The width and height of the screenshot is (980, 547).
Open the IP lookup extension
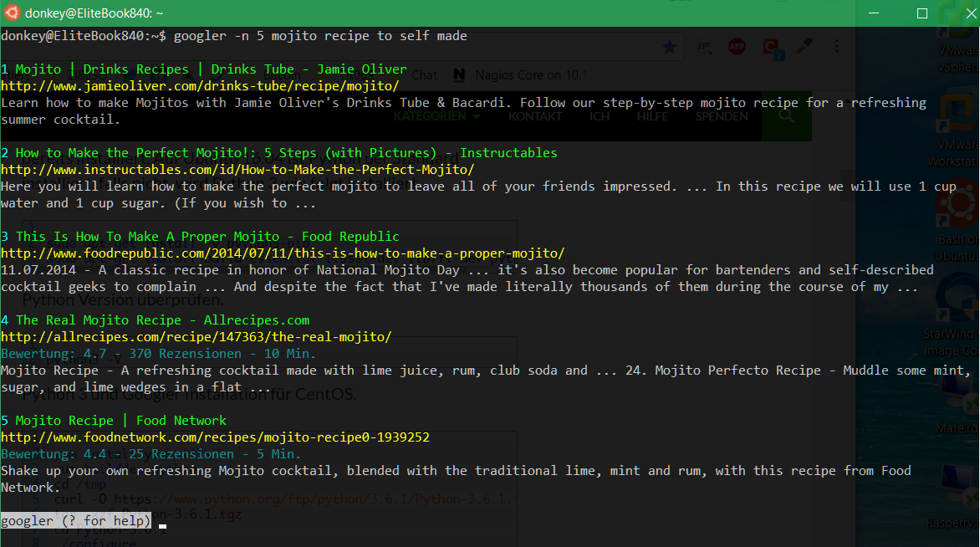click(x=703, y=48)
